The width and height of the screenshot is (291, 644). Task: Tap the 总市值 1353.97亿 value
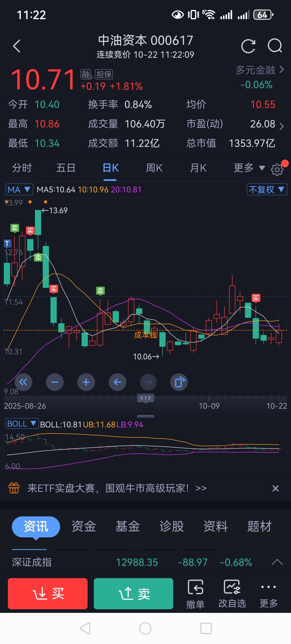252,143
